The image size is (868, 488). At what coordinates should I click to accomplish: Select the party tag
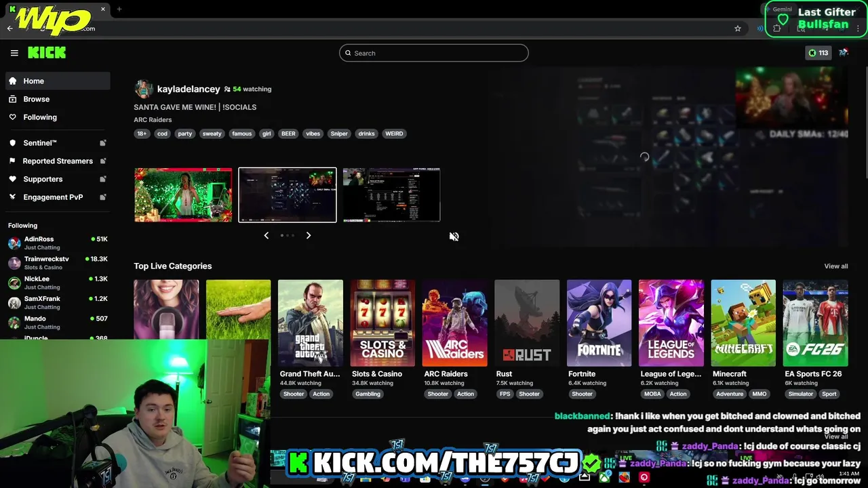click(185, 134)
